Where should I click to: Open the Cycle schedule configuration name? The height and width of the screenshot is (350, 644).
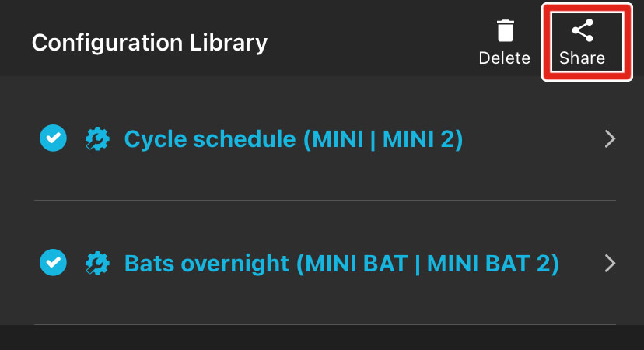[210, 139]
